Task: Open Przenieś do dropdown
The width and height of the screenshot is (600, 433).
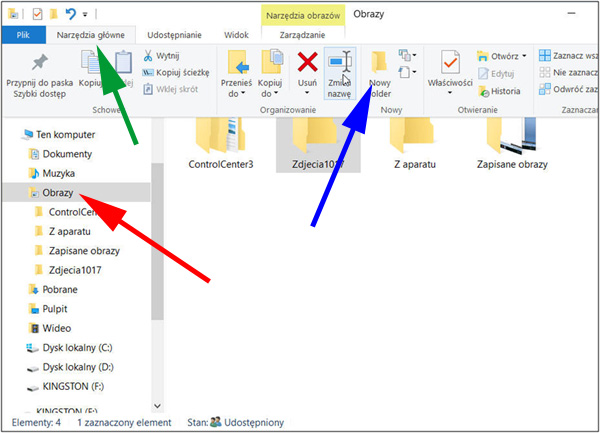Action: [236, 73]
